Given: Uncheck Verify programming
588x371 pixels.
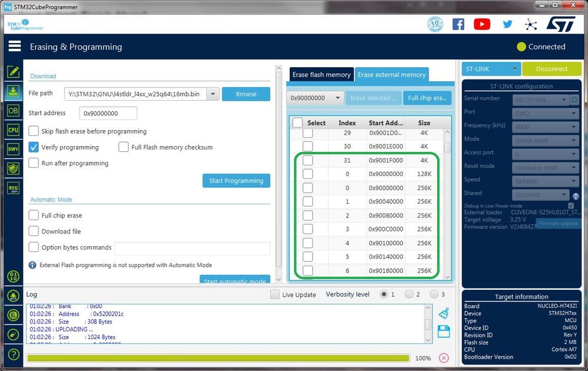Looking at the screenshot, I should (x=34, y=147).
